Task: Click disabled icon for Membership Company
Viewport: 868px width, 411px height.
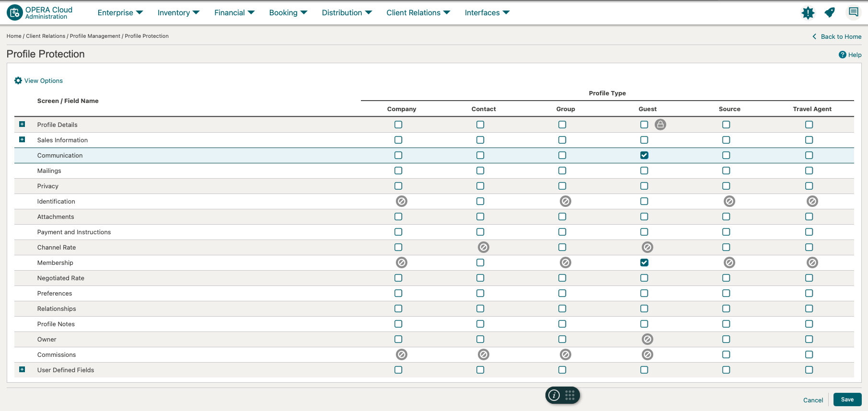Action: click(402, 263)
